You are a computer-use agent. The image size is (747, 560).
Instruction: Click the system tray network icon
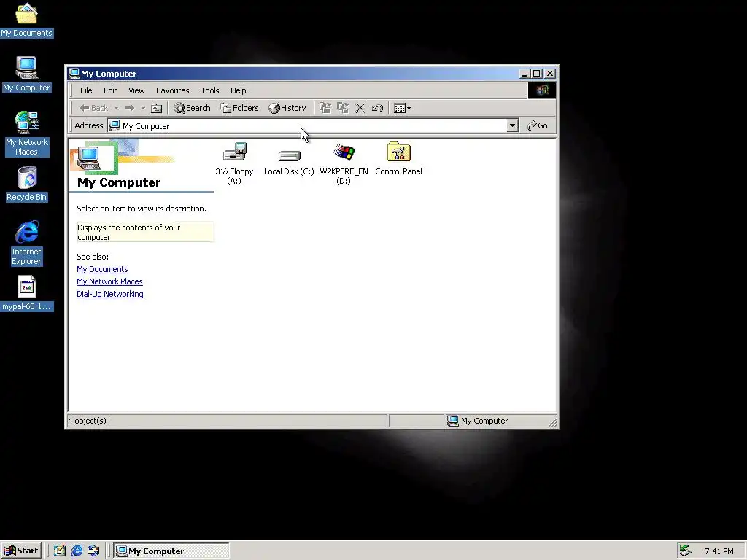[x=686, y=551]
